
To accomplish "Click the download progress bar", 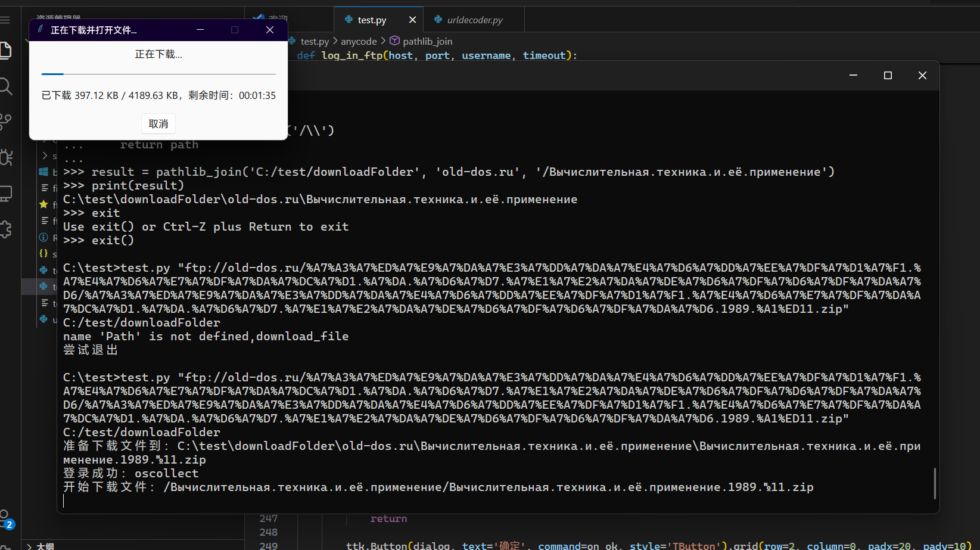I will pos(158,74).
